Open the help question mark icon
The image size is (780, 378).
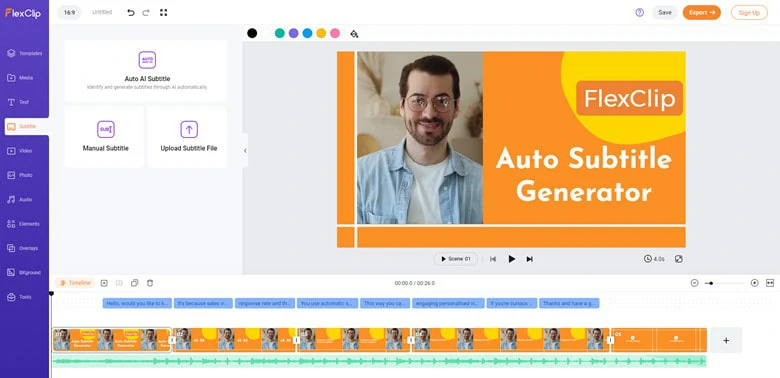pos(640,12)
